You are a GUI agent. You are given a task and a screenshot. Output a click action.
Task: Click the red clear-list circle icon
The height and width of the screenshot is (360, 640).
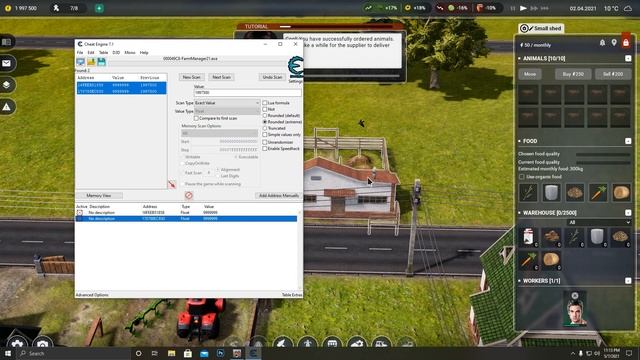pyautogui.click(x=189, y=196)
